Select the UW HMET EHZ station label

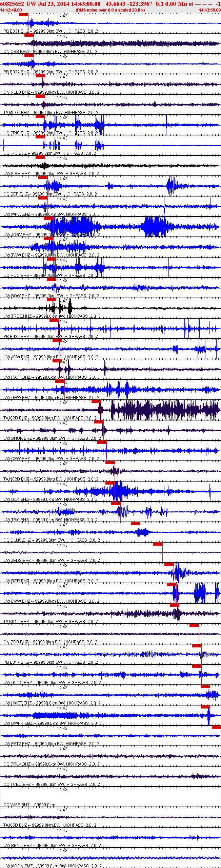click(x=52, y=703)
